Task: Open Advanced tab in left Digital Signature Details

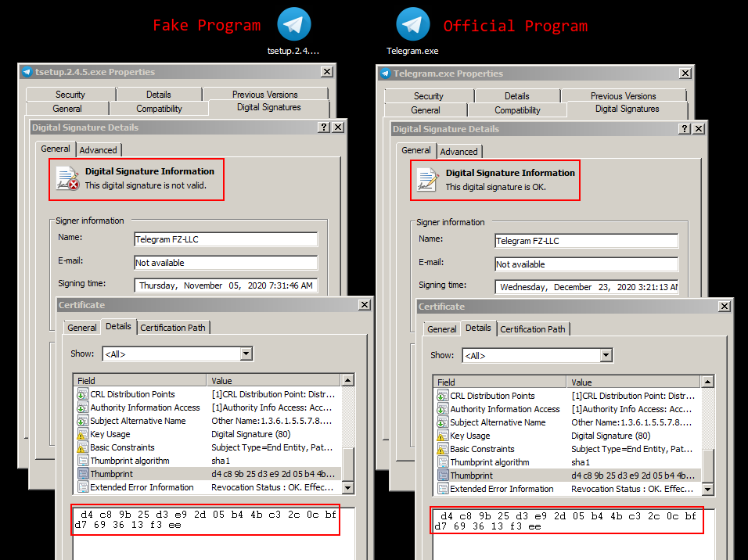Action: point(99,150)
